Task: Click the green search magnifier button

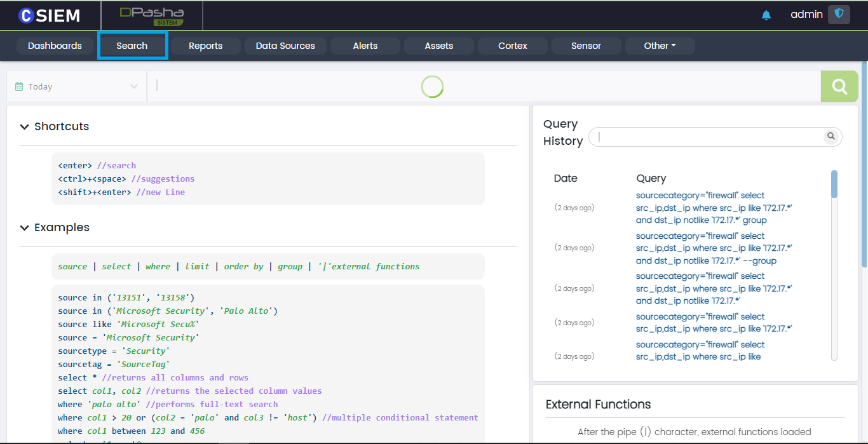Action: click(x=839, y=86)
